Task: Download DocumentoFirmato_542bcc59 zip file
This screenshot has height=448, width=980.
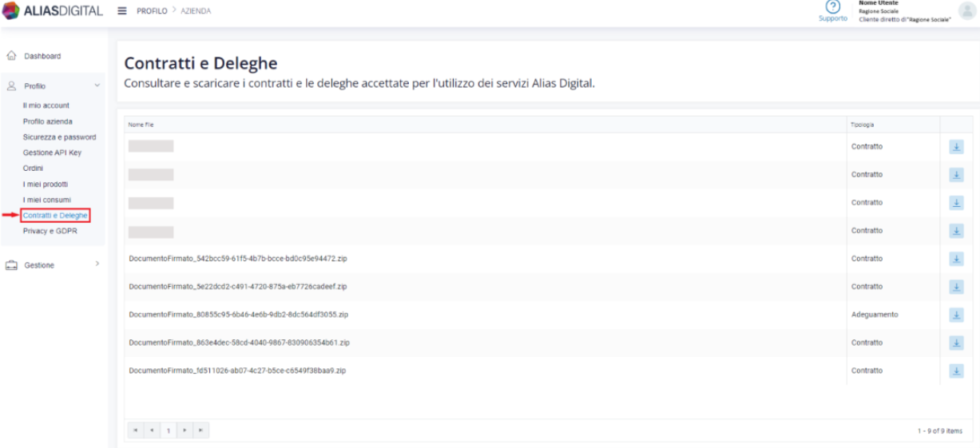Action: 957,259
